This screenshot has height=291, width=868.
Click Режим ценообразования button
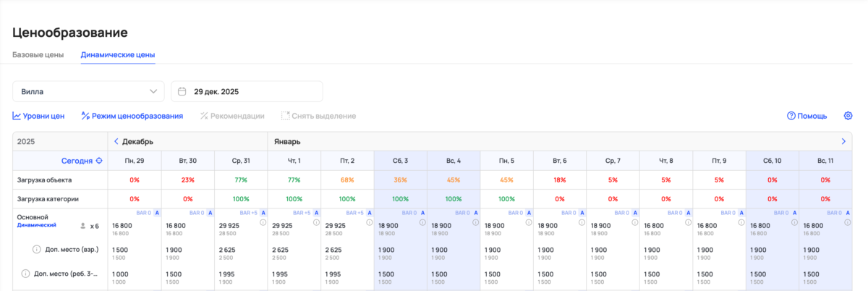pos(132,116)
